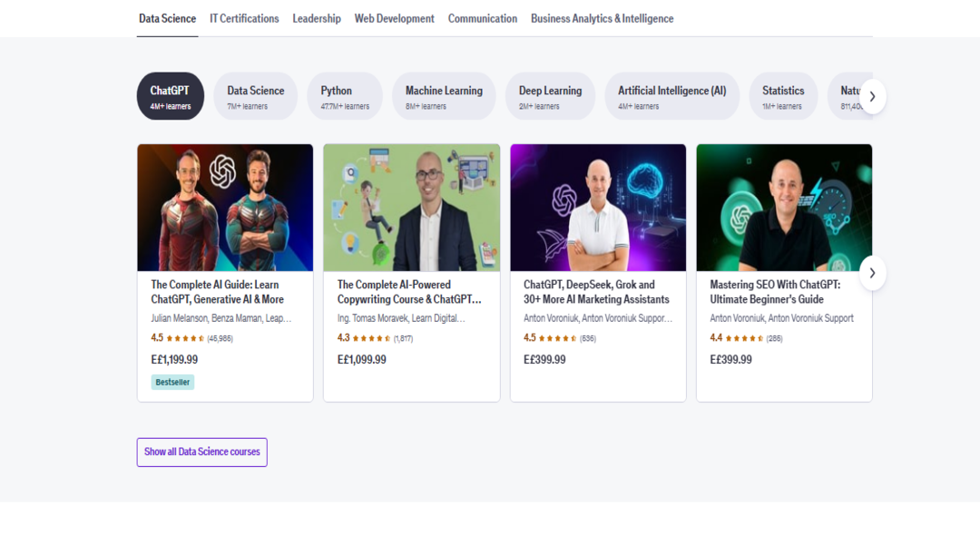The height and width of the screenshot is (544, 980).
Task: Click the (286) review count
Action: pyautogui.click(x=774, y=338)
